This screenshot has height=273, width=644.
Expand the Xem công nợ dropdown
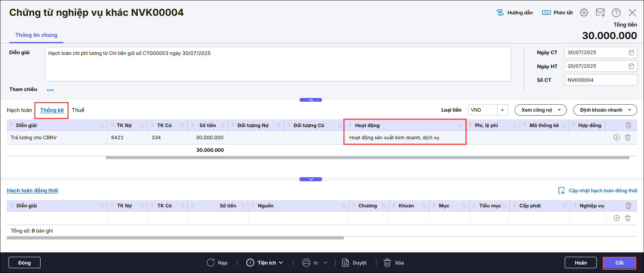pyautogui.click(x=559, y=110)
